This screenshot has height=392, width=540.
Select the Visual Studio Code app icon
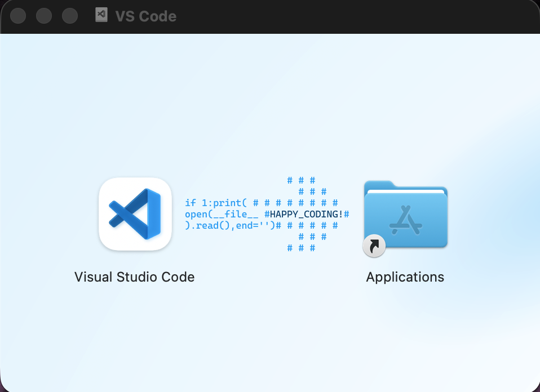click(x=135, y=214)
